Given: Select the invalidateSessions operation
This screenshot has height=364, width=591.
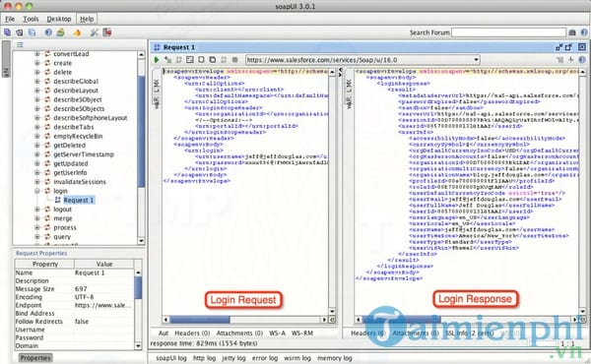Looking at the screenshot, I should (80, 182).
